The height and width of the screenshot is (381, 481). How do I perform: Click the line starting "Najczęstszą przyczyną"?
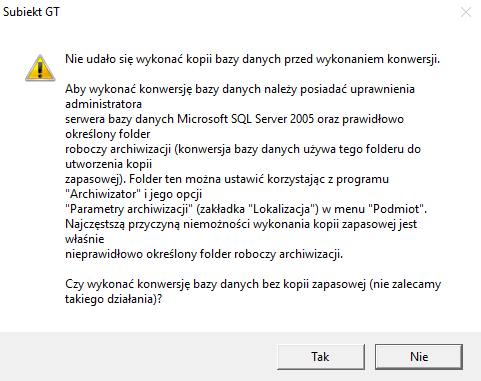click(x=241, y=224)
